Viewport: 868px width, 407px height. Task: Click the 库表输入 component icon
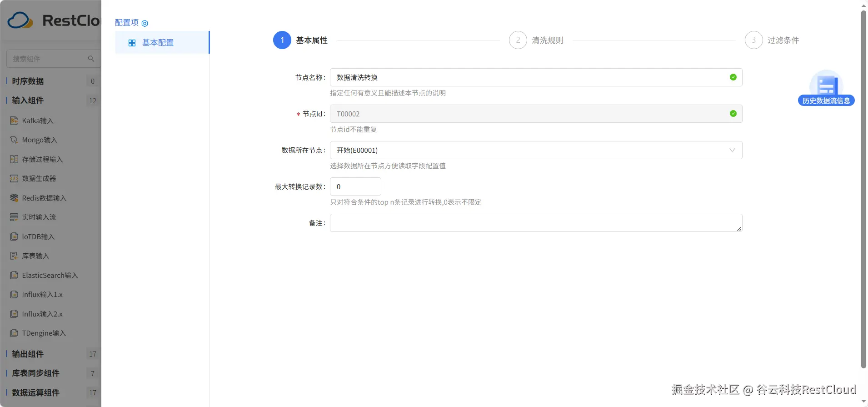14,256
